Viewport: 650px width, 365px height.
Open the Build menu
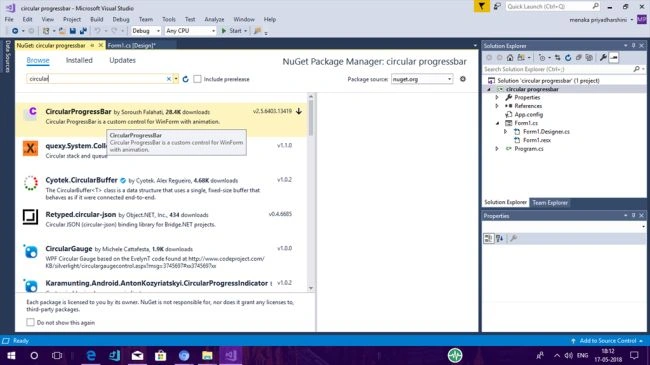[97, 19]
